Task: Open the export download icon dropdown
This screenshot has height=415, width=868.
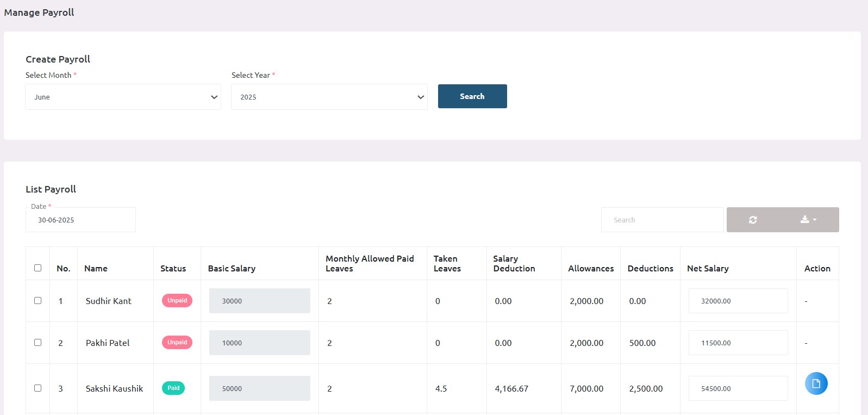Action: tap(809, 220)
